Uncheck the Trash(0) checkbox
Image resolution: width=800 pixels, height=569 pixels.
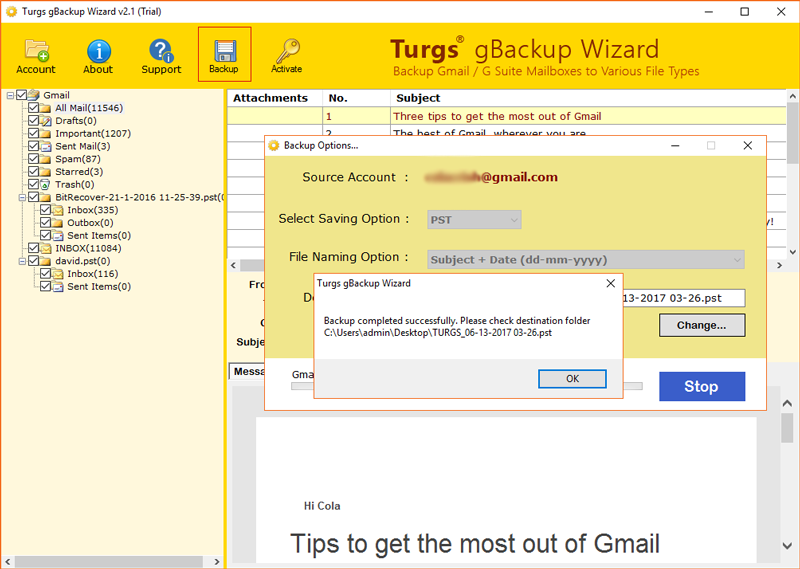(x=34, y=184)
